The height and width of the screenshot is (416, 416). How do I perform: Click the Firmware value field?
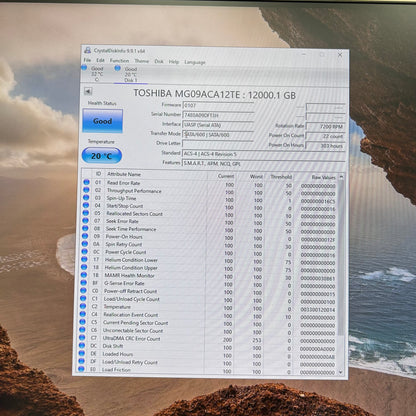[x=218, y=106]
